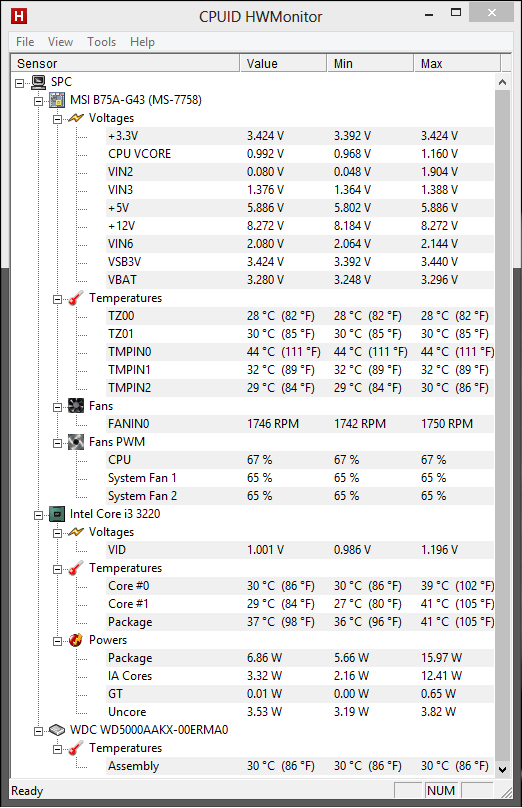This screenshot has height=808, width=522.
Task: Select the SPC computer icon
Action: click(39, 82)
